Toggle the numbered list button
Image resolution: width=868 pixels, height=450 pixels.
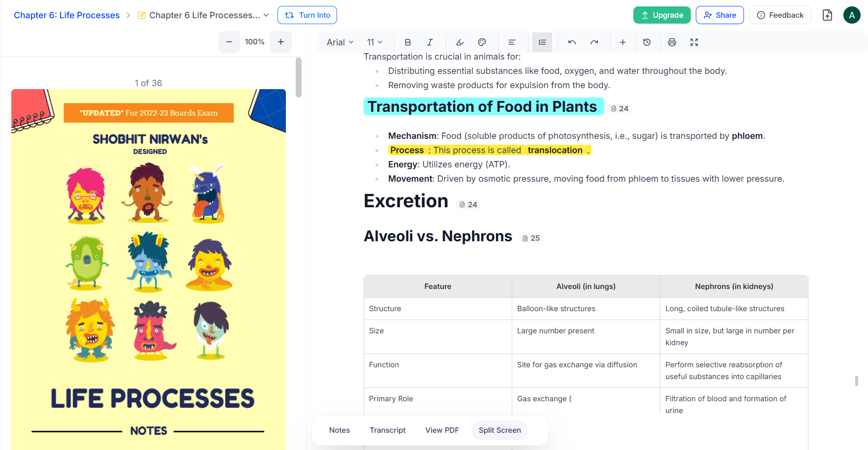(542, 42)
